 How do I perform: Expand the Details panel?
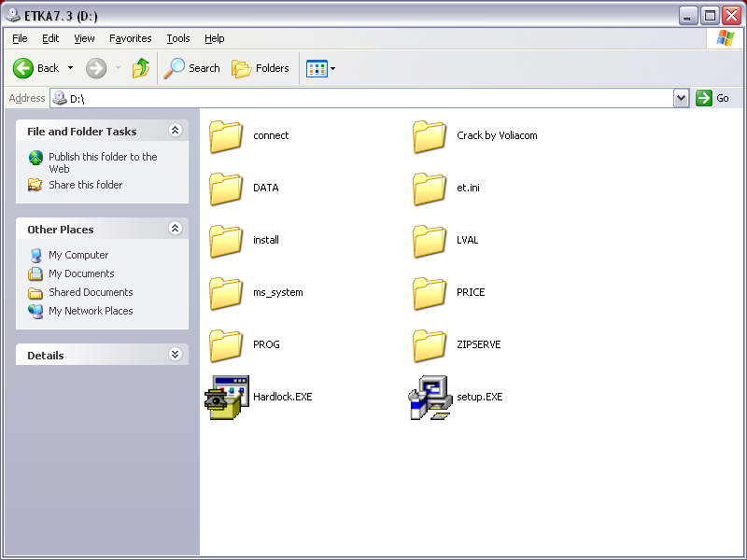tap(175, 355)
